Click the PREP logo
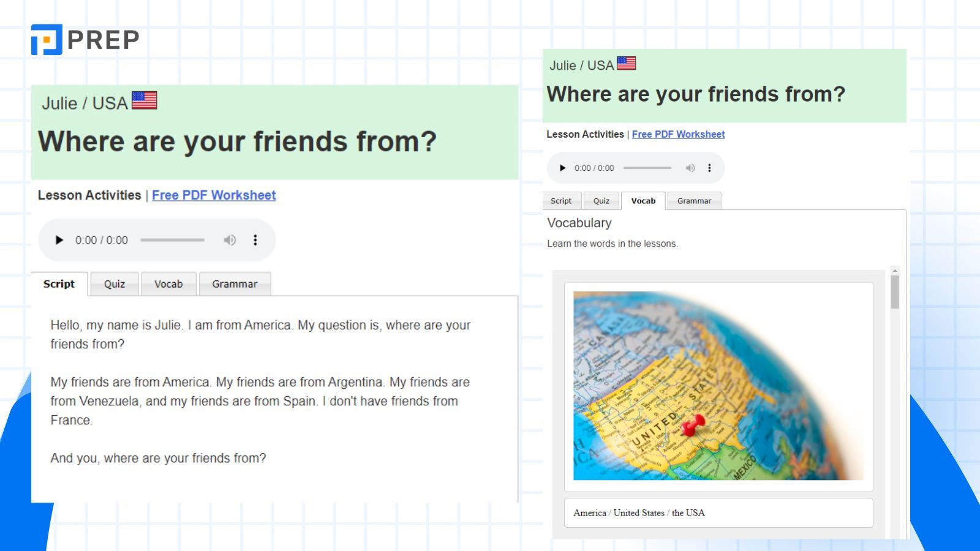 (85, 40)
